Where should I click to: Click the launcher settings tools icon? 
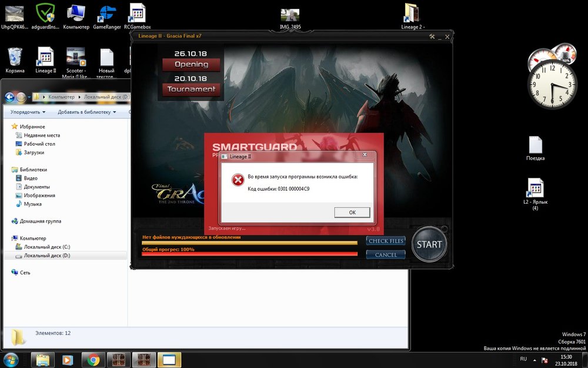pos(432,37)
